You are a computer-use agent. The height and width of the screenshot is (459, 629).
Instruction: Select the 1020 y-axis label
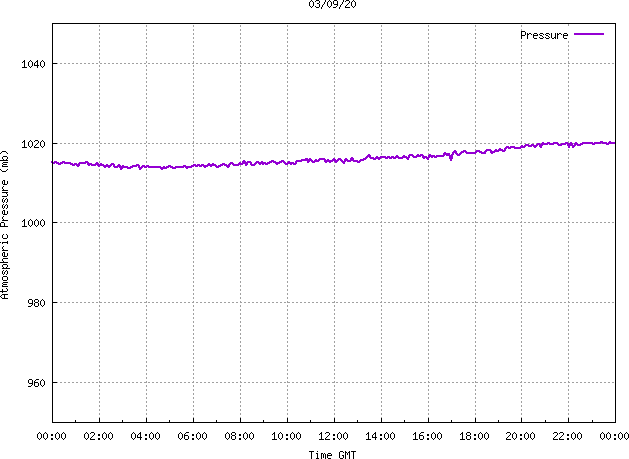[33, 144]
